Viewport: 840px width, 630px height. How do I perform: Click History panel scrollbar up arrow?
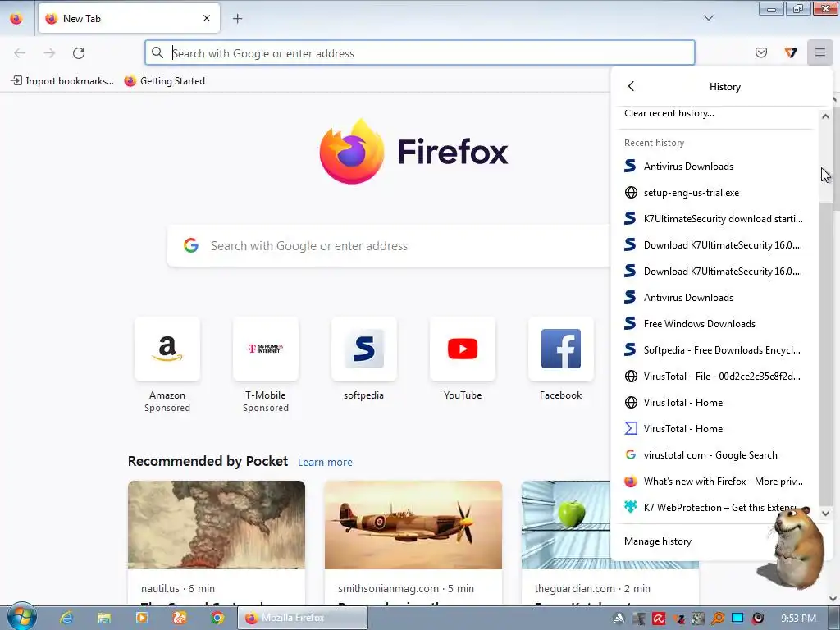(825, 116)
